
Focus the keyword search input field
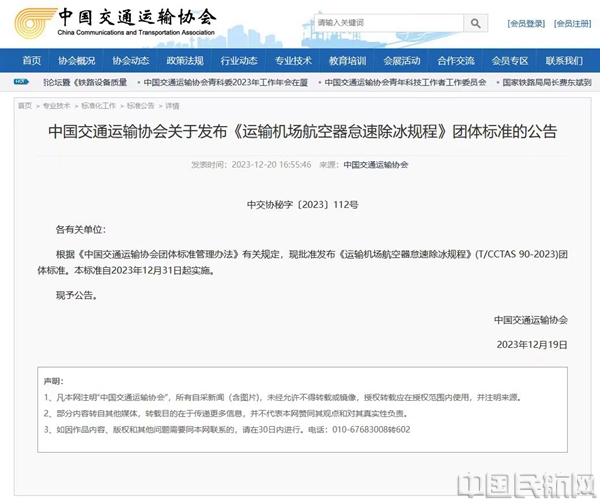(389, 23)
